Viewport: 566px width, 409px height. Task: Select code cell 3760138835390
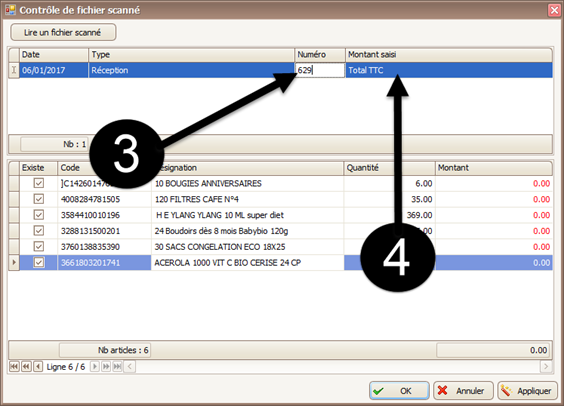click(104, 247)
